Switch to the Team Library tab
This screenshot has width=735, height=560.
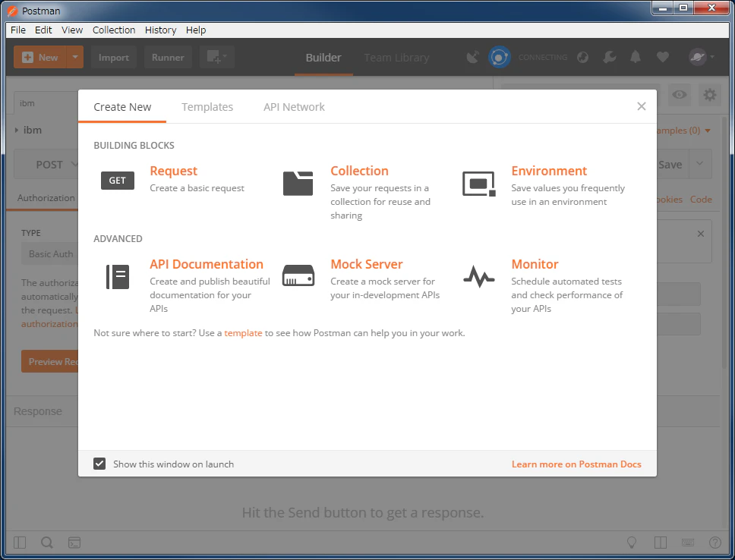(x=396, y=58)
